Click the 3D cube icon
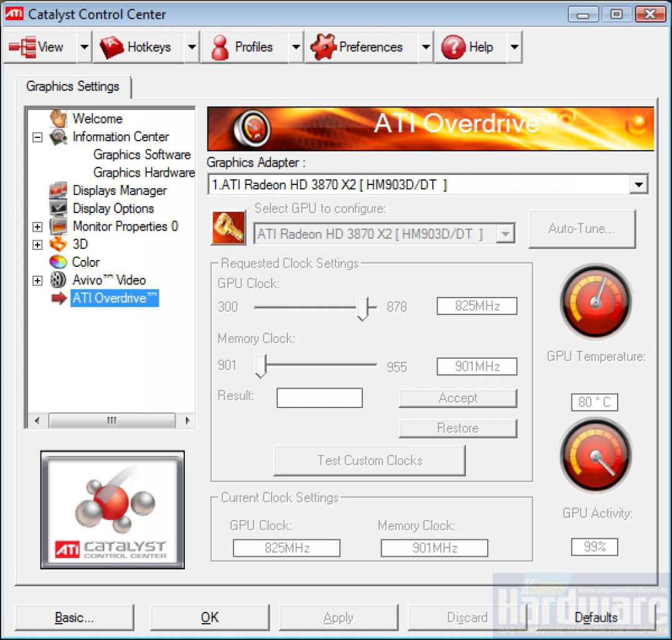672x640 pixels. (x=58, y=244)
